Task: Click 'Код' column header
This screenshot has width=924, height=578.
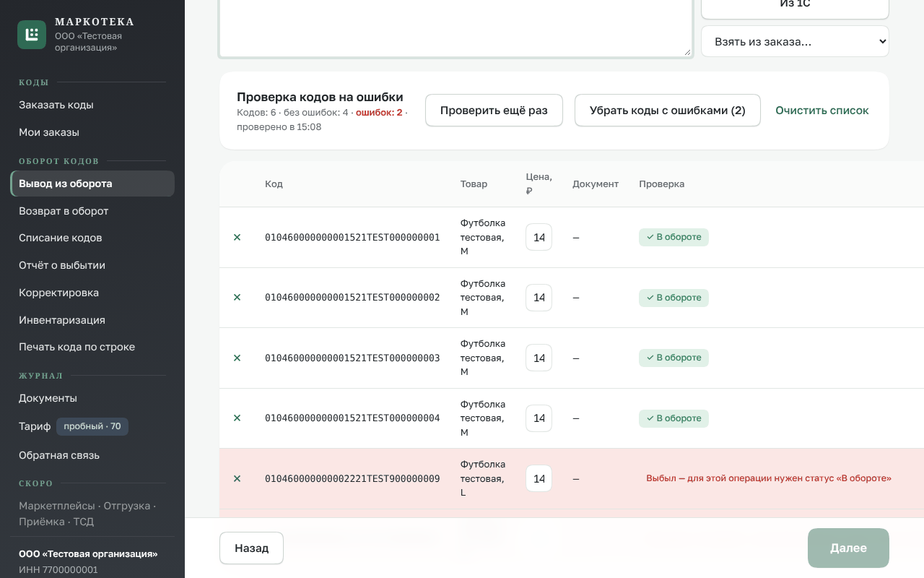Action: click(274, 184)
